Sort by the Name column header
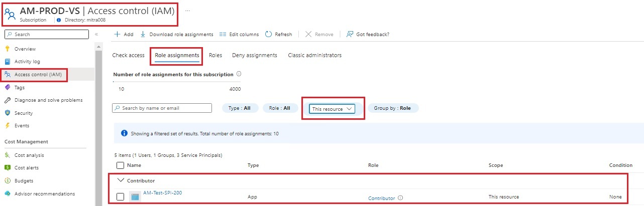644x206 pixels. coord(134,165)
